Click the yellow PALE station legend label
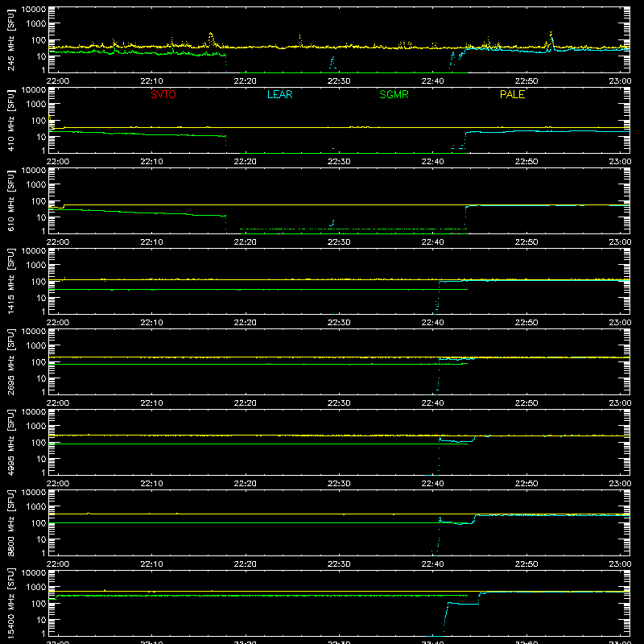Viewport: 644px width, 644px height. pyautogui.click(x=512, y=94)
